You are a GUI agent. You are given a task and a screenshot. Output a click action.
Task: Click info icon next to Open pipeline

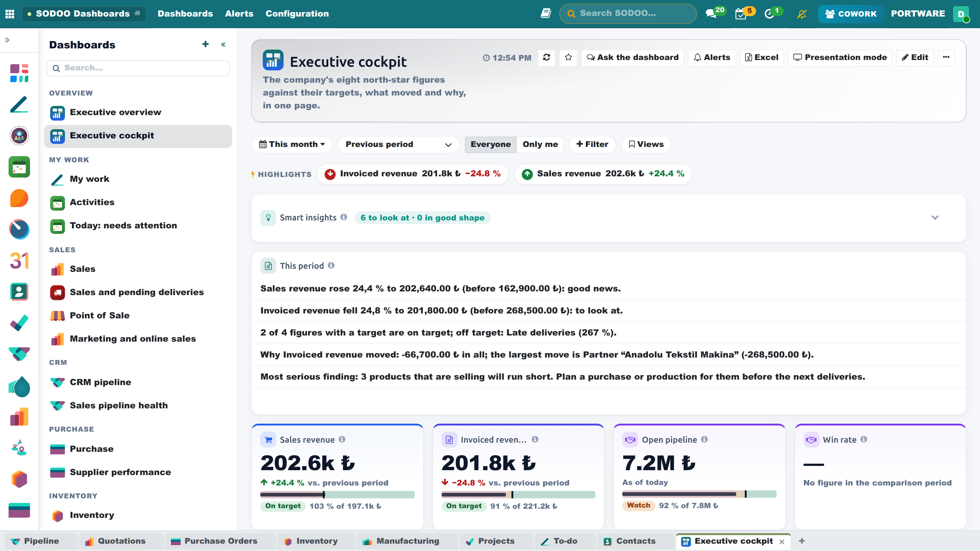(x=705, y=439)
